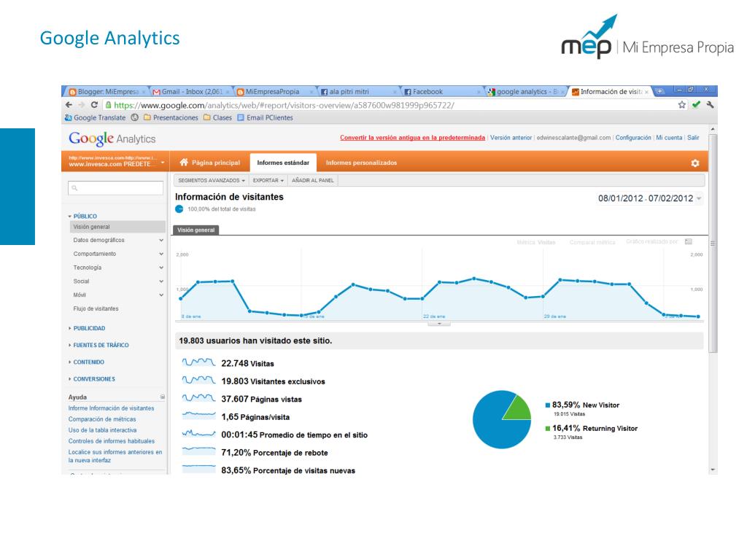Open Uso de la tabla interactiva link
Screen dimensions: 747x560
pyautogui.click(x=102, y=430)
